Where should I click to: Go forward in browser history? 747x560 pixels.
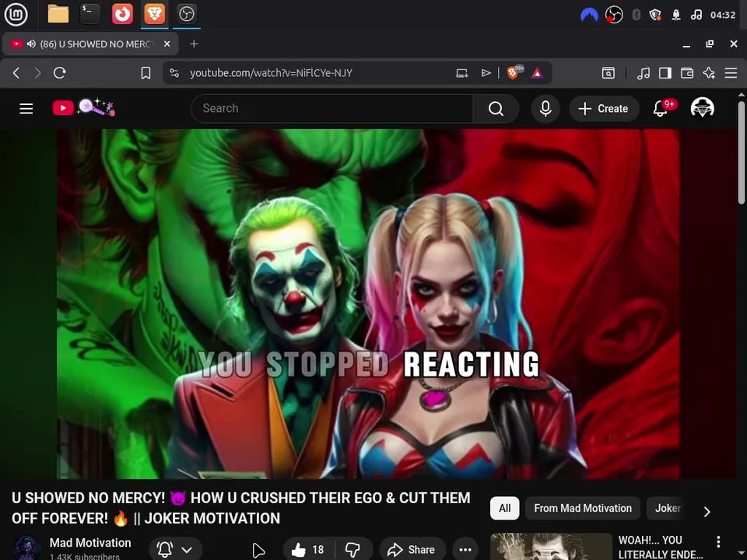(37, 73)
